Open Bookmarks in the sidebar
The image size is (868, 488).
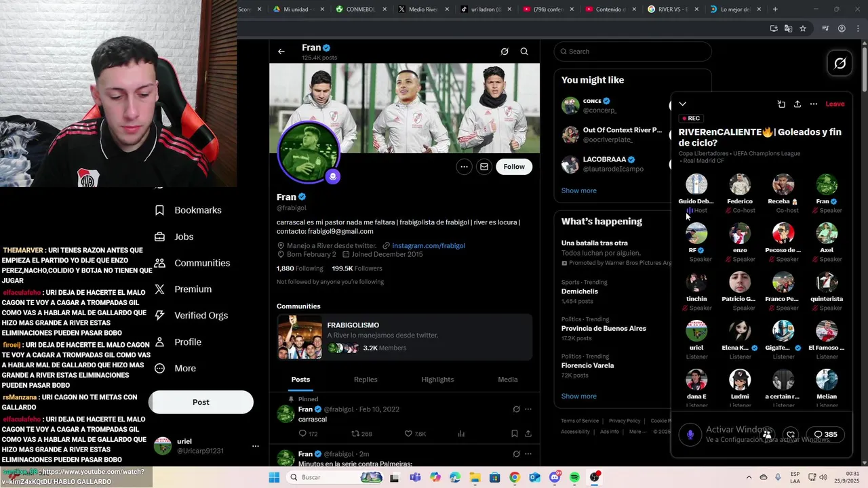[188, 210]
